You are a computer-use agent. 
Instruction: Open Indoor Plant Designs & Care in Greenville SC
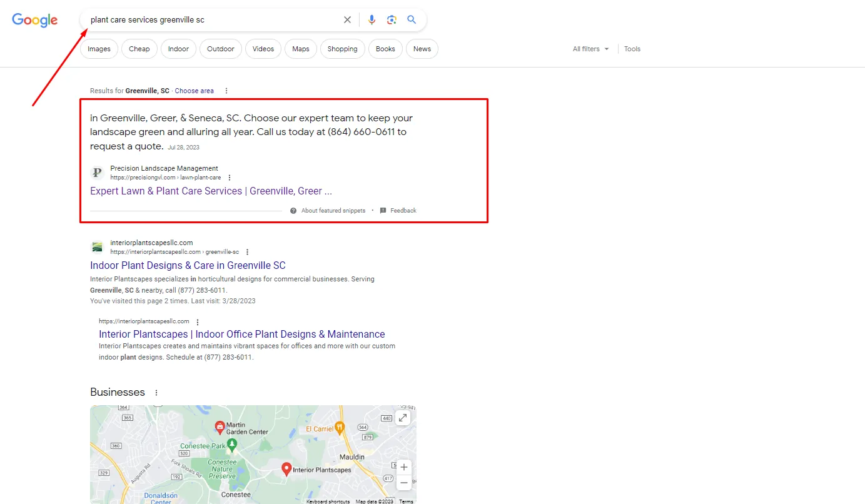coord(188,266)
